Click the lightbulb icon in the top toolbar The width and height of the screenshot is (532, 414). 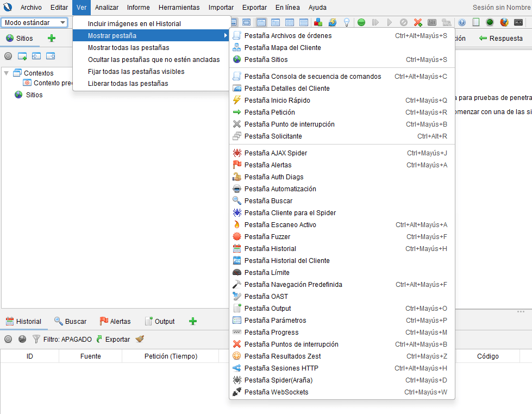tap(346, 22)
